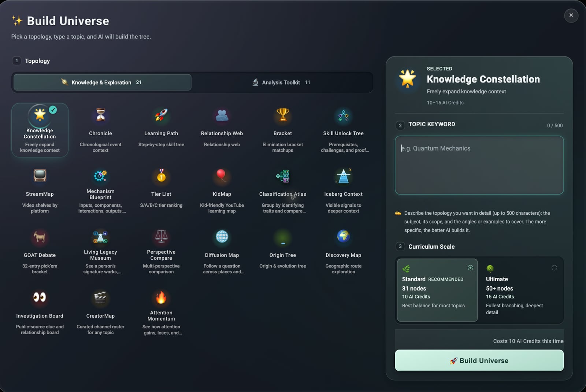
Task: Choose the Skill Unlock Tree icon
Action: click(x=344, y=116)
